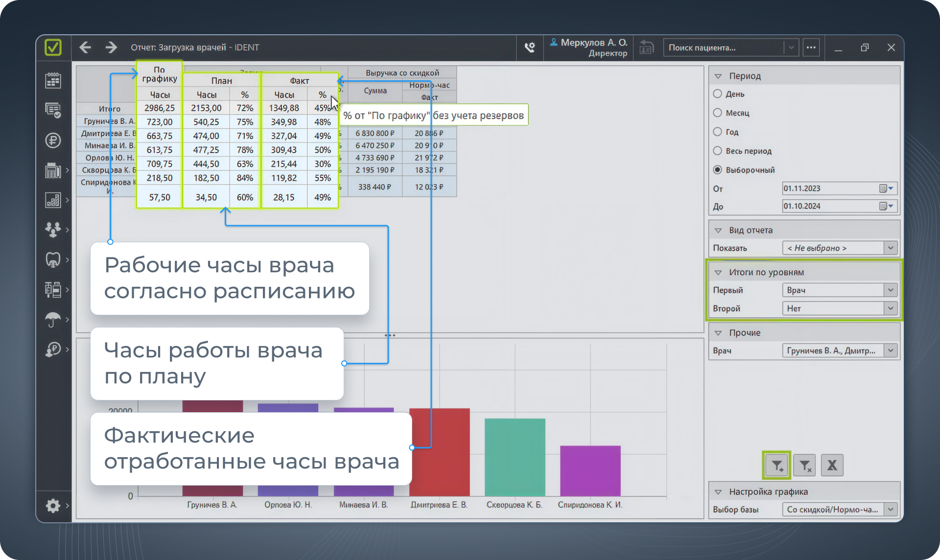Collapse the Вид отчета section

click(718, 231)
